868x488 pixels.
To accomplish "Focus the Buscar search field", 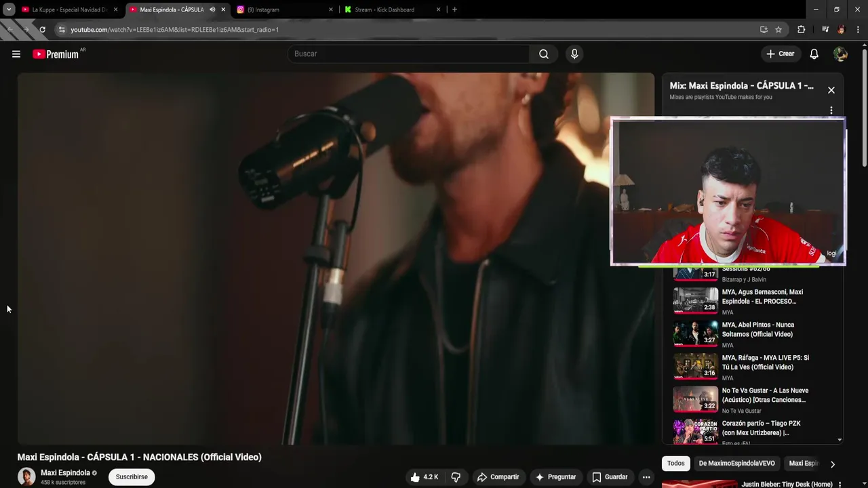I will 409,54.
